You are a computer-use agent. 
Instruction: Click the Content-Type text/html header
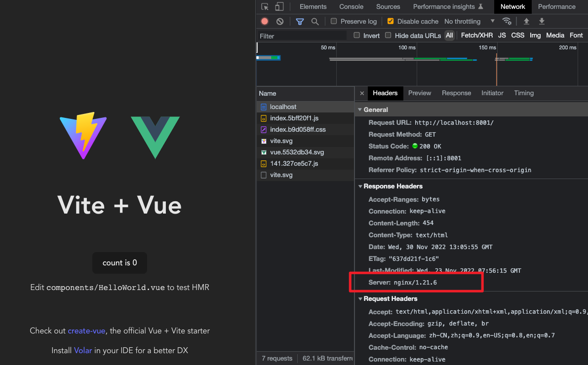(408, 235)
